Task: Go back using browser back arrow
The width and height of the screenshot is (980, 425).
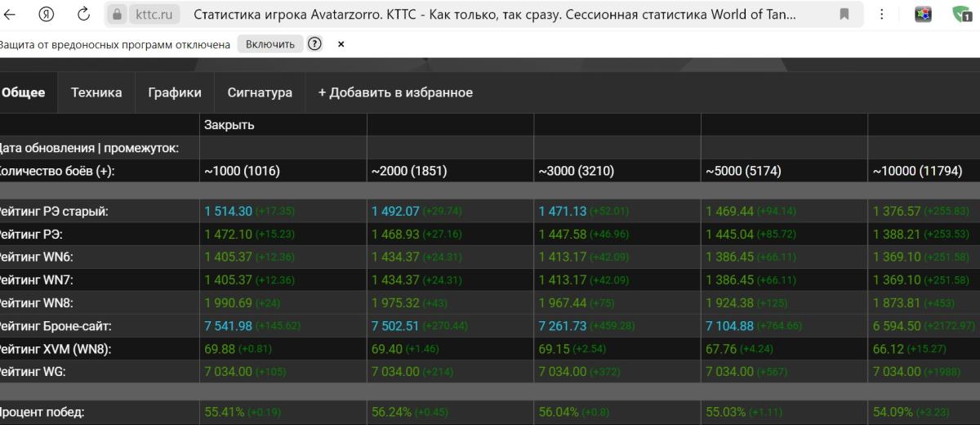Action: pos(11,15)
